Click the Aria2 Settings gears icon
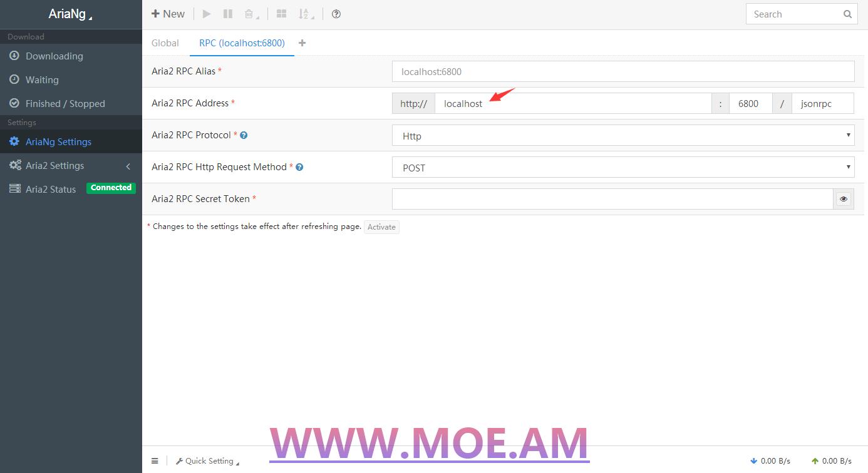Viewport: 868px width, 473px height. 15,165
